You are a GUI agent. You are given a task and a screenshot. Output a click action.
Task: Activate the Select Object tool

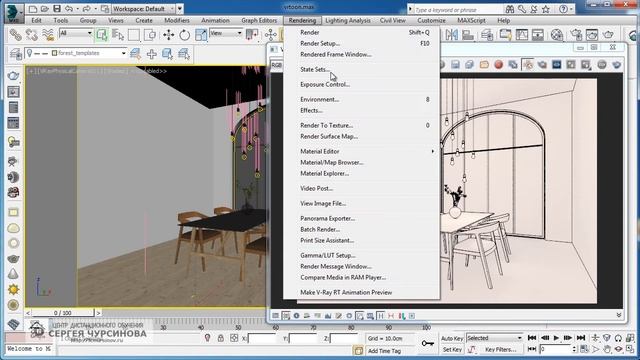(x=102, y=35)
